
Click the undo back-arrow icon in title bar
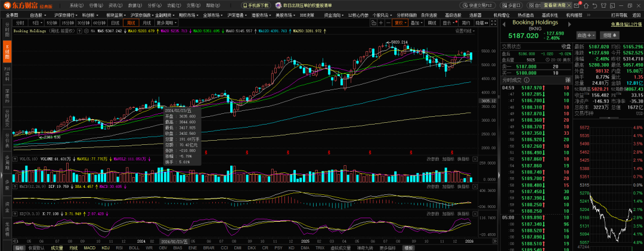coord(595,5)
